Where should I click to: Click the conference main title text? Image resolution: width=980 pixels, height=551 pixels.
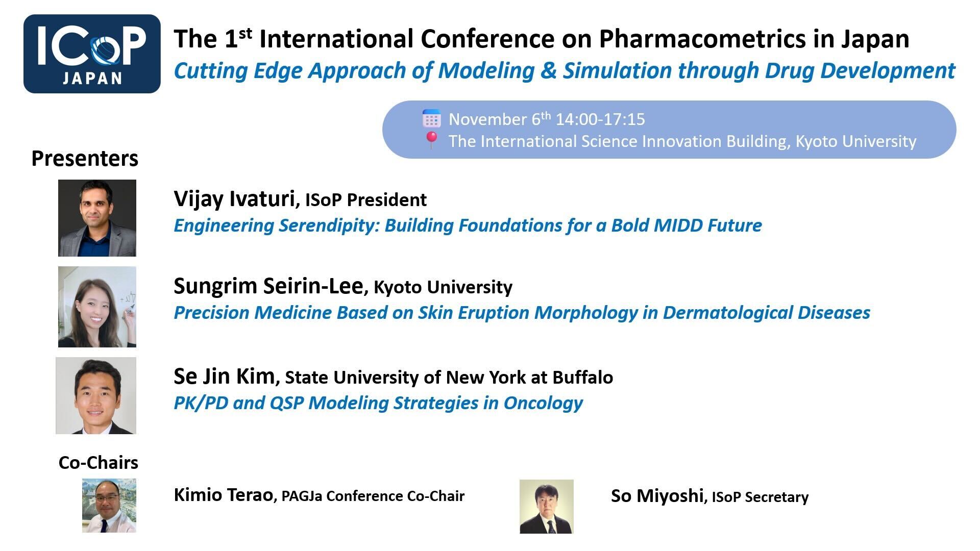[541, 39]
